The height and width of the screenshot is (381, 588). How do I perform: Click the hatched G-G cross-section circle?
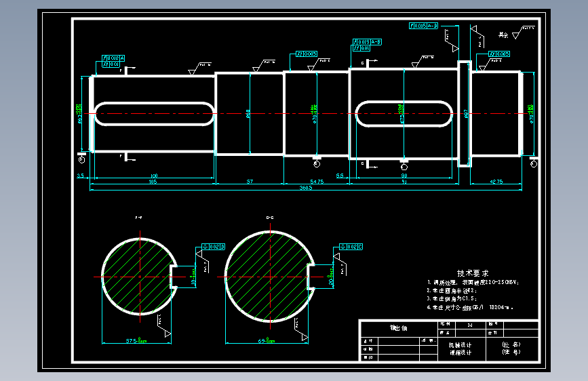(270, 277)
